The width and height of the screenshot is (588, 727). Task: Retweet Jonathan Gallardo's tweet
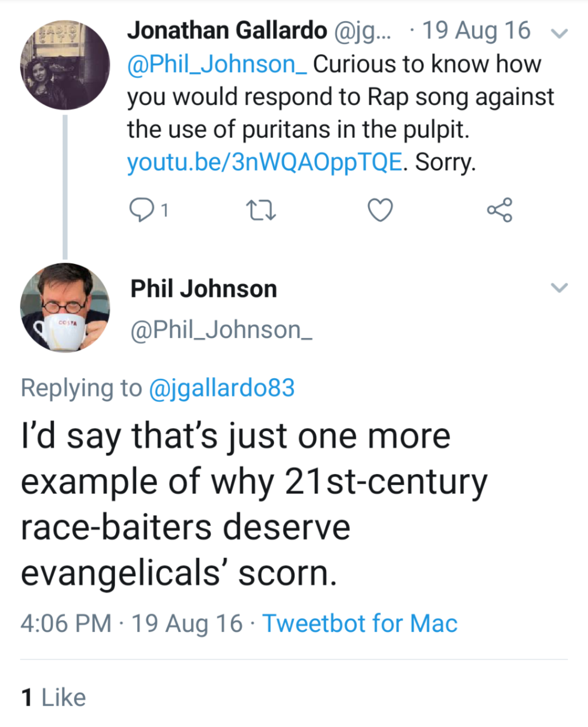click(261, 210)
